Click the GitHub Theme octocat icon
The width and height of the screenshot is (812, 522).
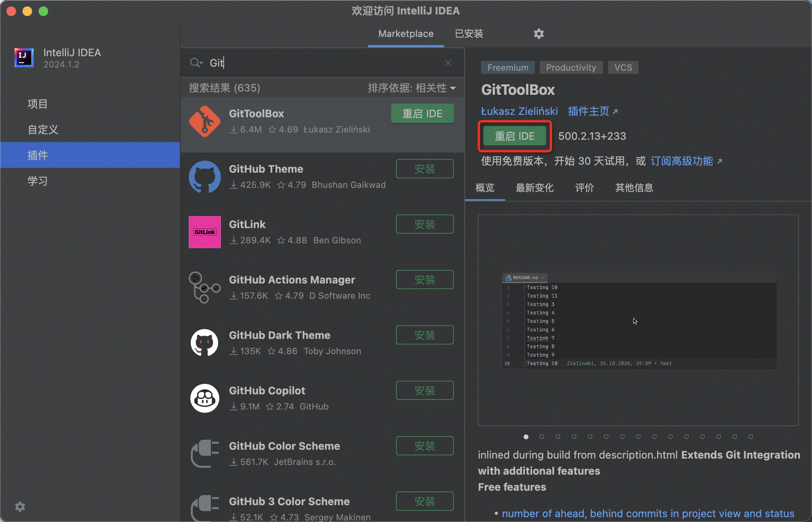click(x=204, y=177)
